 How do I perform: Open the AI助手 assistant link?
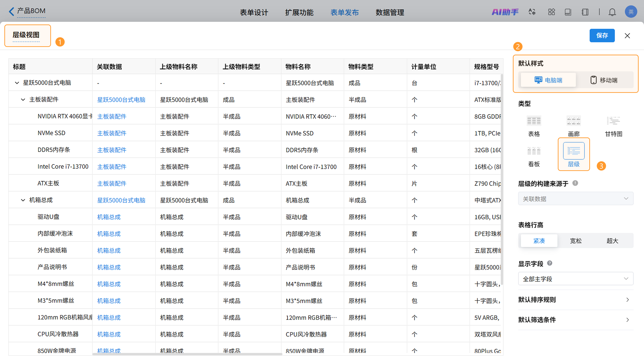(505, 12)
